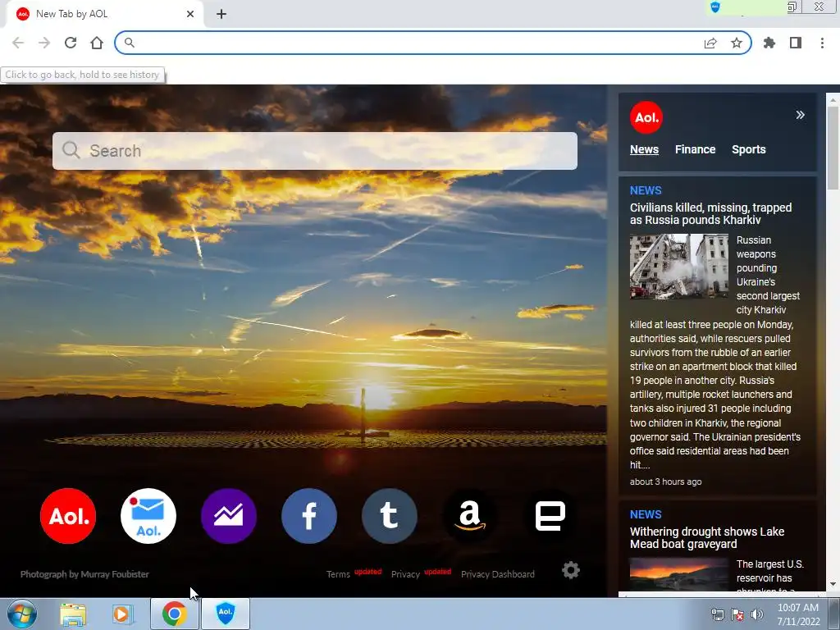Open the AOL Mail shortcut icon
Screen dimensions: 840x630
[148, 516]
